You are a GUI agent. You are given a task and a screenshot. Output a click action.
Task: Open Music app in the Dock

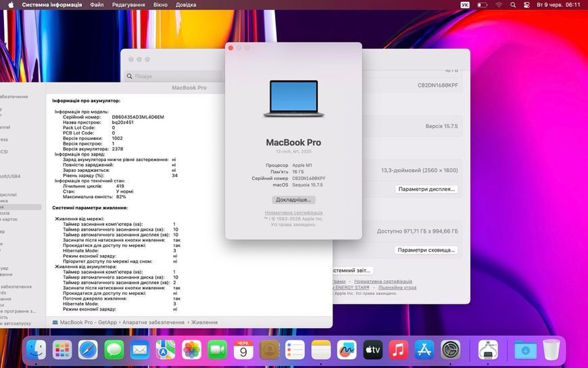(x=399, y=350)
